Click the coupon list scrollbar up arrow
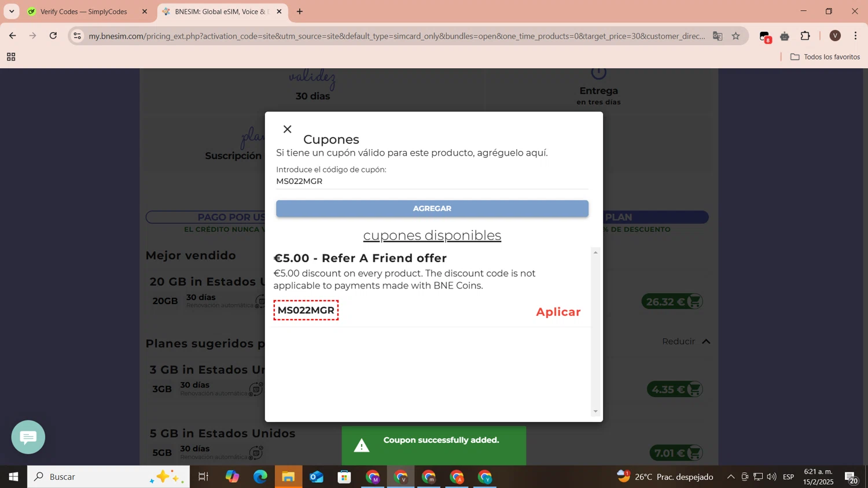This screenshot has height=488, width=868. [595, 252]
